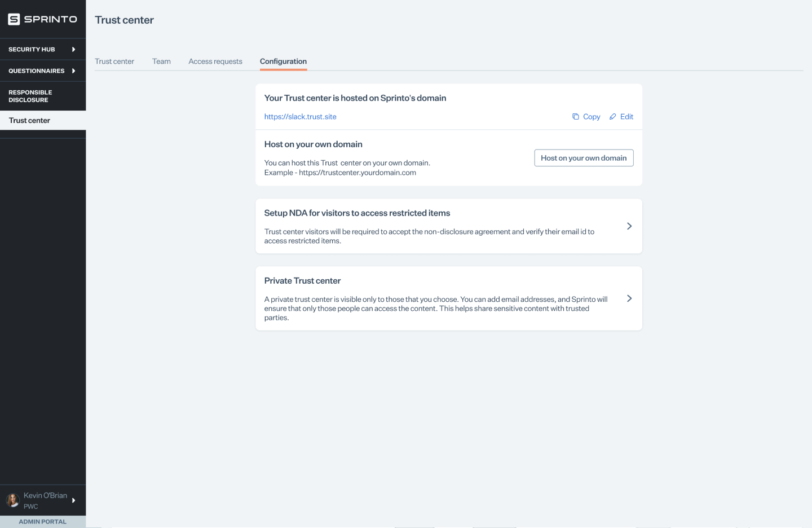Image resolution: width=812 pixels, height=528 pixels.
Task: Select the Configuration tab
Action: point(283,61)
